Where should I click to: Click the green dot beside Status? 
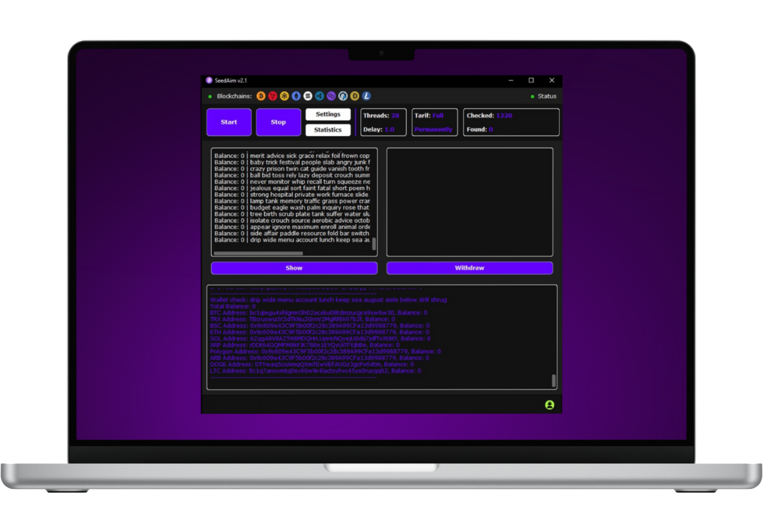tap(532, 97)
